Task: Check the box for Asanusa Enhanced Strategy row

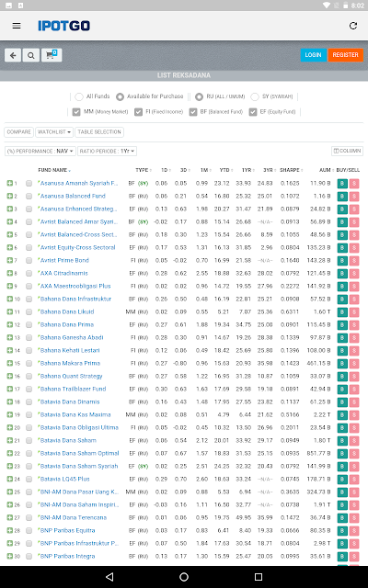Action: click(29, 209)
